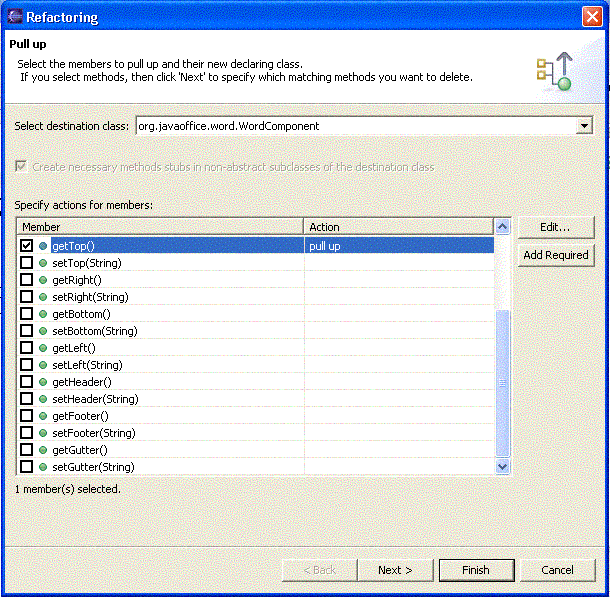Click the green icon next to getRight()
The height and width of the screenshot is (597, 610).
(x=43, y=280)
